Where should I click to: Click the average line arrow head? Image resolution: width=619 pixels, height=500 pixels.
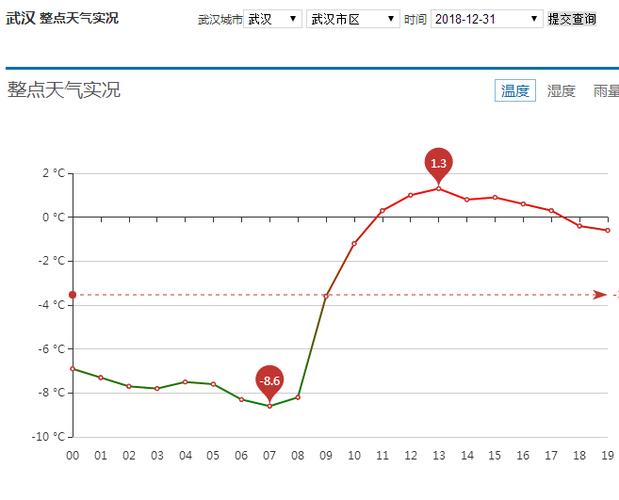coord(600,295)
